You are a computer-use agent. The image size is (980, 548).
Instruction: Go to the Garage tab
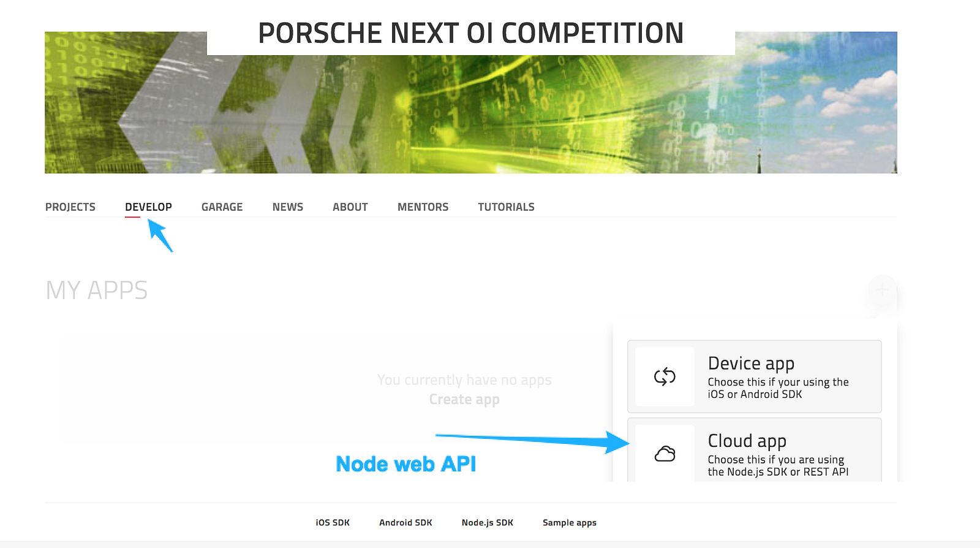[222, 207]
